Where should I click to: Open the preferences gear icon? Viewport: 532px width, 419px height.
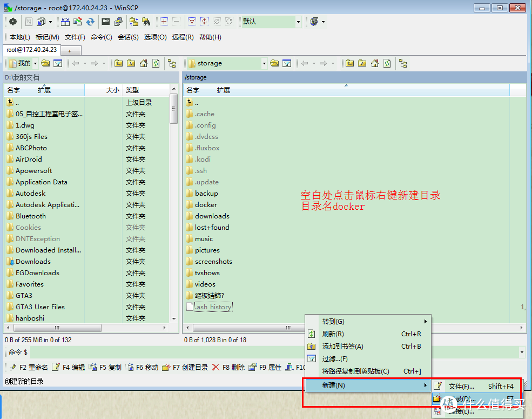coord(13,22)
